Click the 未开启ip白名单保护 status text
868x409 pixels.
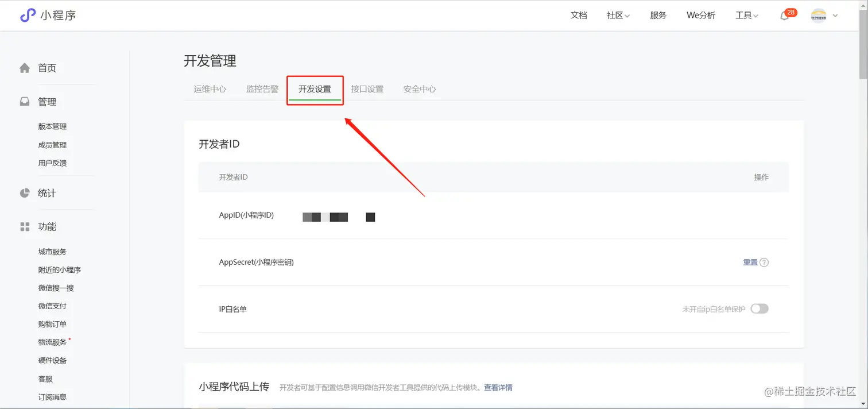pyautogui.click(x=714, y=309)
